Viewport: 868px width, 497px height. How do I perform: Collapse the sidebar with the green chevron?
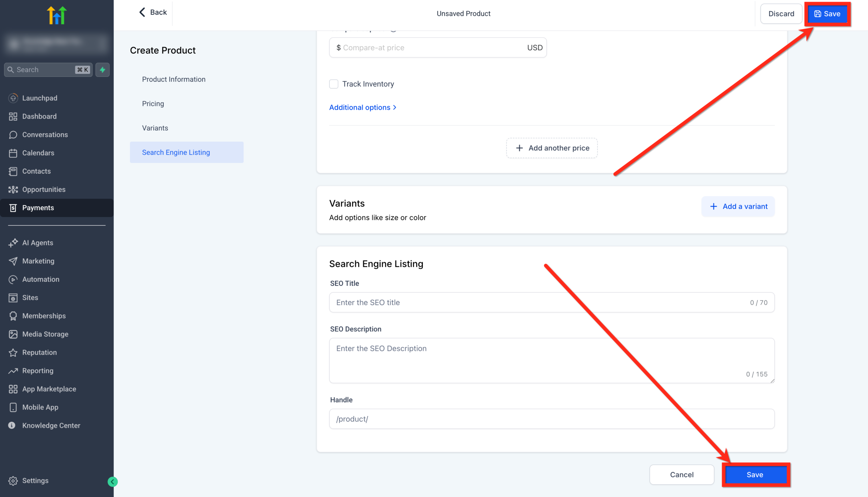pos(113,482)
